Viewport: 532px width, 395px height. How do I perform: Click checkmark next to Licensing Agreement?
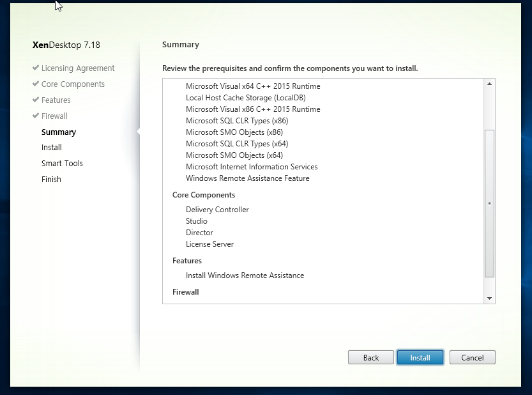[x=36, y=68]
